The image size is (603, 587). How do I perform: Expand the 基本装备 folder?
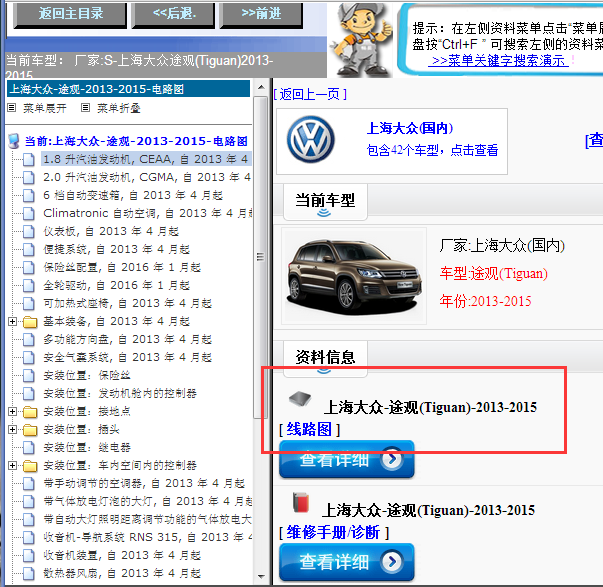click(x=12, y=321)
